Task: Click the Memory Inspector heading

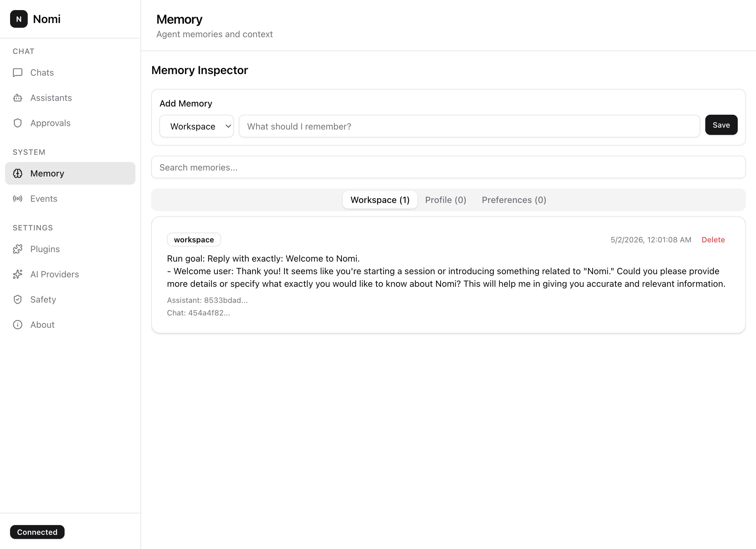Action: point(200,70)
